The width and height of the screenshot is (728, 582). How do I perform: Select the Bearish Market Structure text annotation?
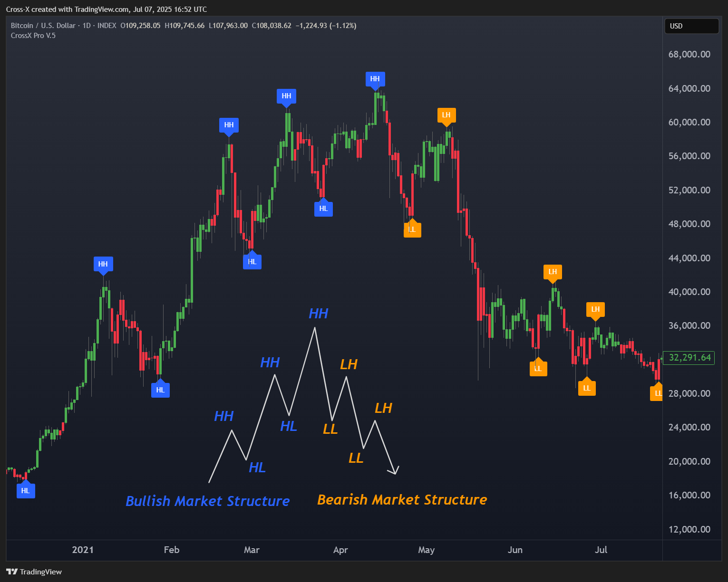pos(402,500)
